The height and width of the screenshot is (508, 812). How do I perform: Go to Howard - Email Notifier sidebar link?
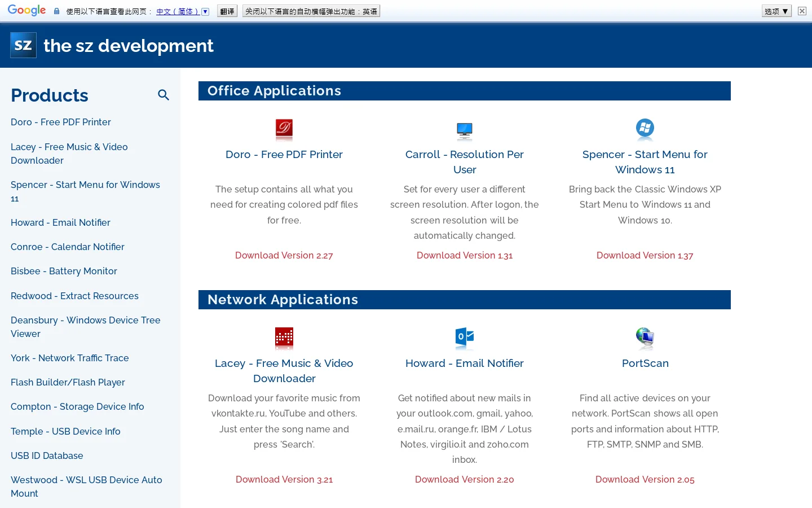coord(60,222)
